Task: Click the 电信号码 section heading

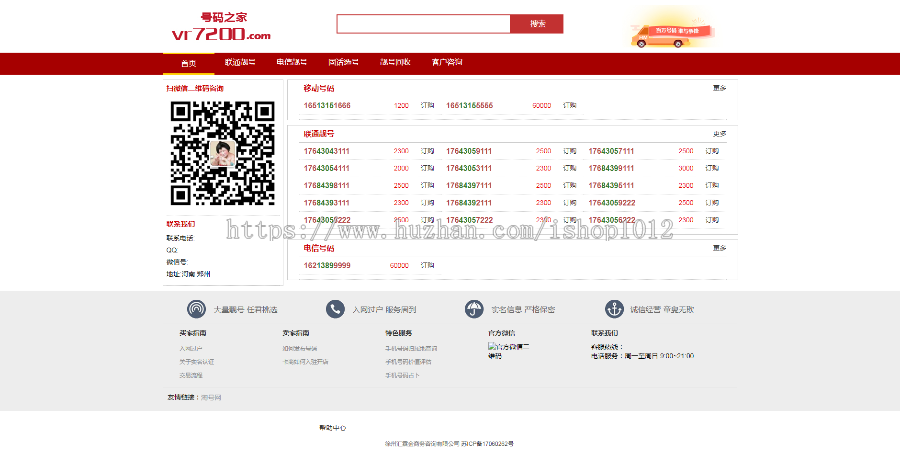Action: click(319, 248)
